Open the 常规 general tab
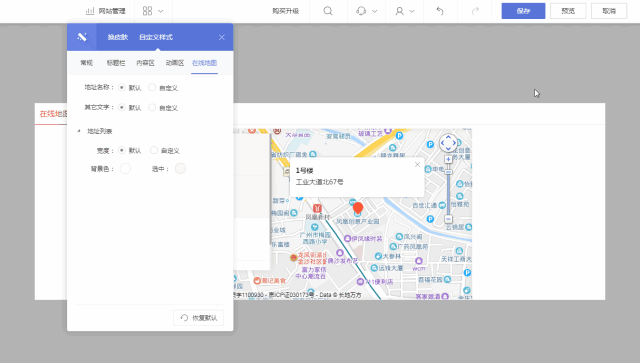640x363 pixels. [x=87, y=63]
